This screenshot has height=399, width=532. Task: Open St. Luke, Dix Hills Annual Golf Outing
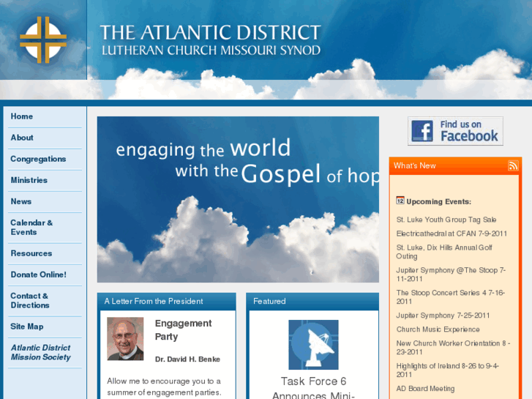point(444,252)
